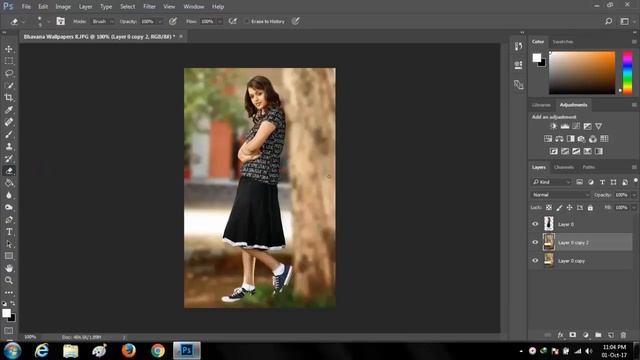Toggle lock position

[x=569, y=208]
